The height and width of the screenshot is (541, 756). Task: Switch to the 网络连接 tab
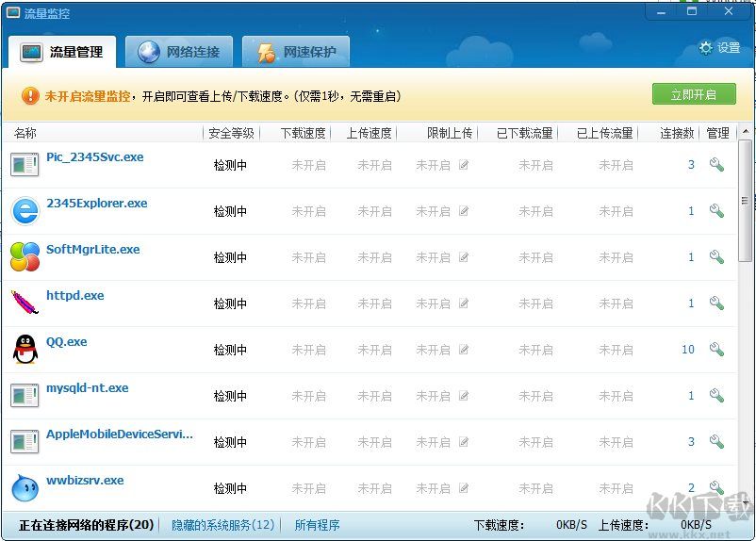click(180, 52)
